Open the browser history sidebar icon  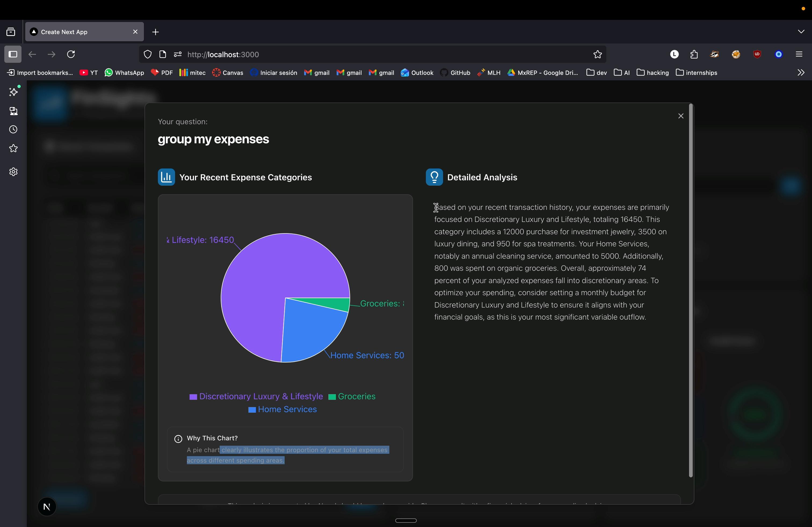13,130
